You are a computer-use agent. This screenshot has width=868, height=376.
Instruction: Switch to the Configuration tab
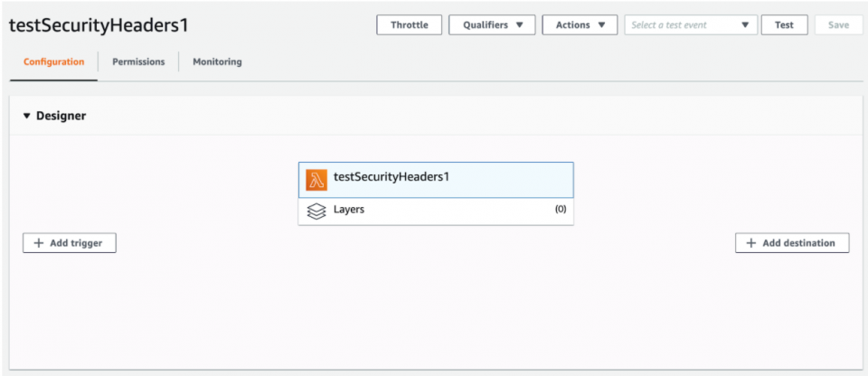click(x=54, y=62)
